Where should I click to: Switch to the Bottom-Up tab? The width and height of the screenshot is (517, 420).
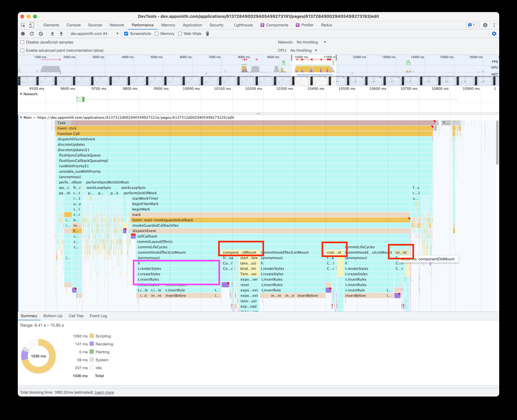click(x=53, y=316)
